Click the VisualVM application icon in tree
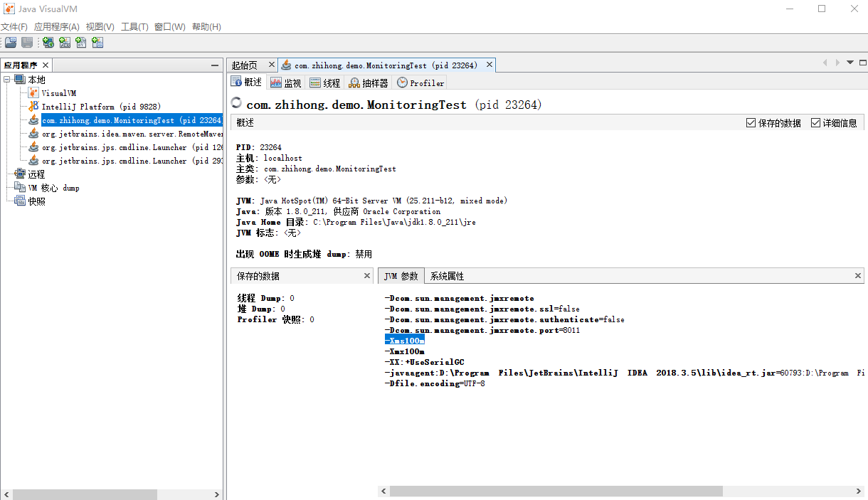This screenshot has height=500, width=868. pyautogui.click(x=33, y=93)
